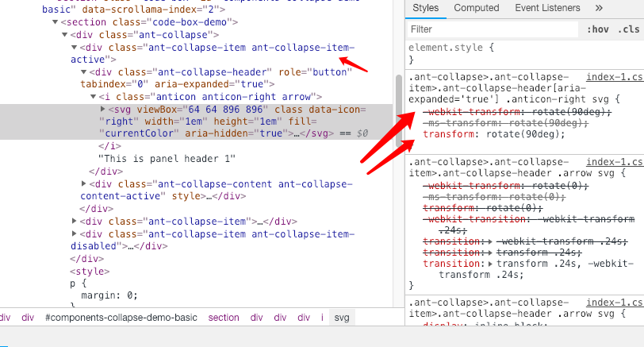Screen dimensions: 644x347
Task: Expand the plain ant-collapse-item div node
Action: point(75,221)
